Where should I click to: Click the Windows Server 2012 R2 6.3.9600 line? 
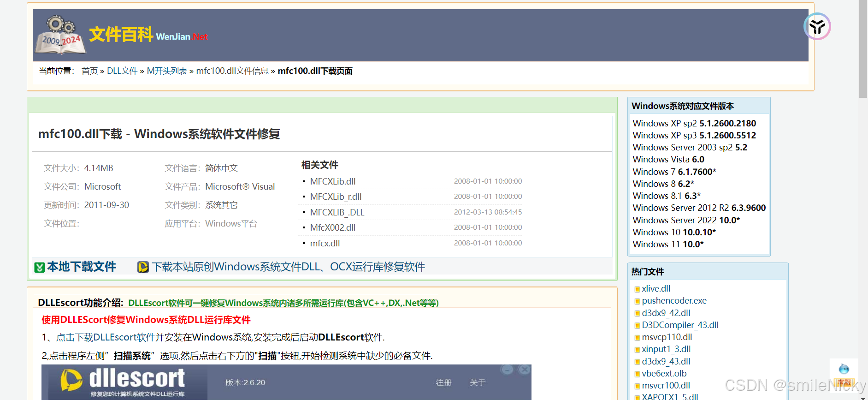[x=699, y=208]
